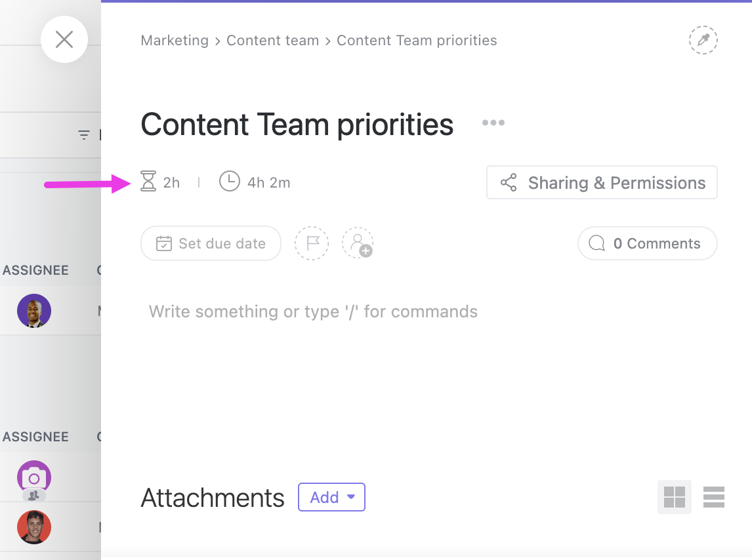The width and height of the screenshot is (752, 560).
Task: Switch attachments to grid view
Action: click(x=674, y=497)
